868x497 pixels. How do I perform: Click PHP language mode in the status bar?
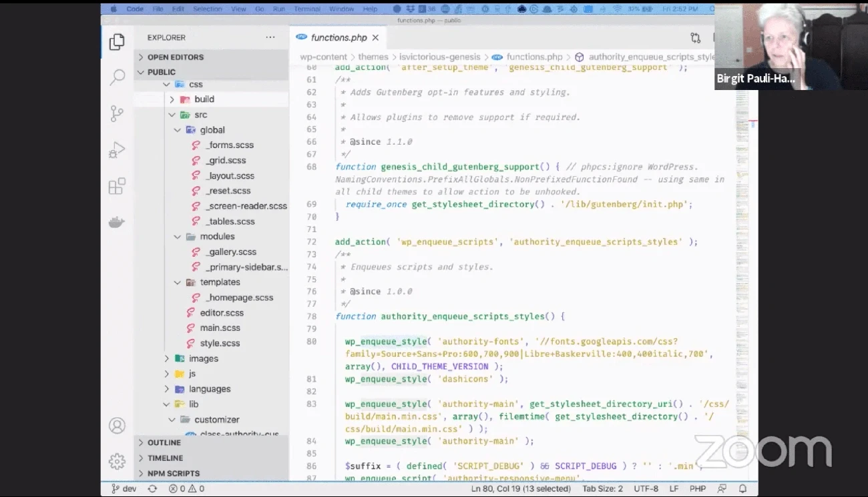tap(698, 488)
